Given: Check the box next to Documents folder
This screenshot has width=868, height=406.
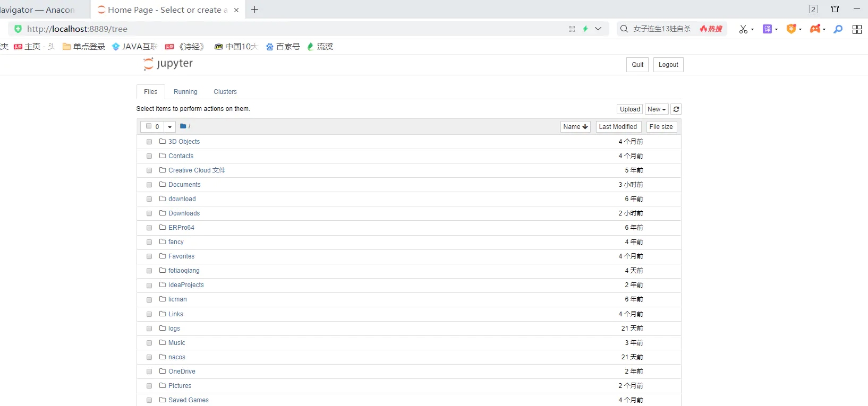Looking at the screenshot, I should (149, 185).
